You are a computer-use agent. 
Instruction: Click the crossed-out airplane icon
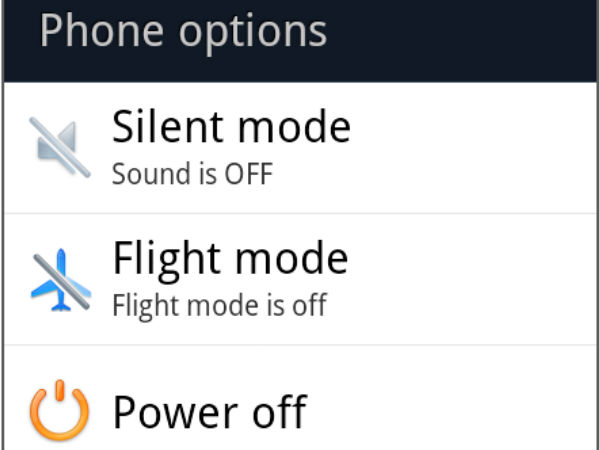(x=59, y=278)
